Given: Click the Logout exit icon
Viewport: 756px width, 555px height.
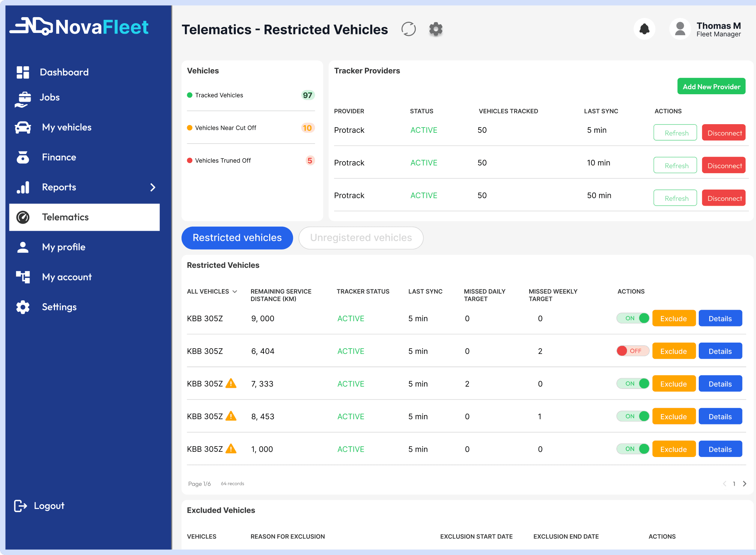Looking at the screenshot, I should click(21, 506).
